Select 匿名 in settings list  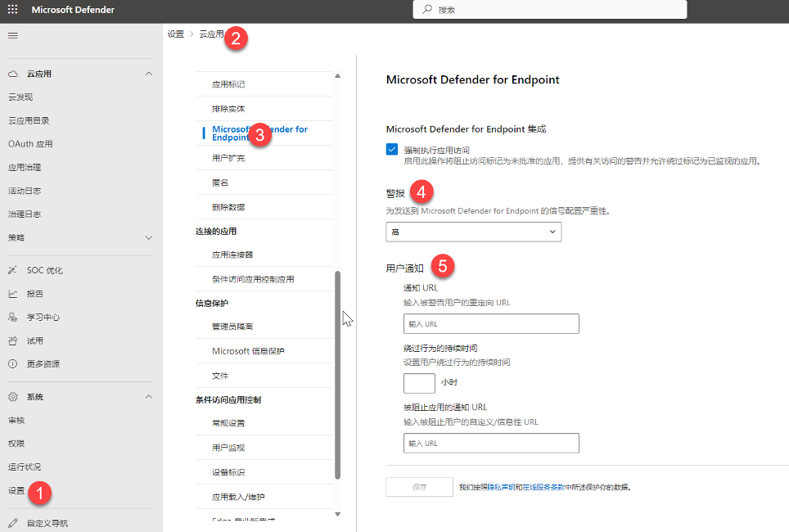click(220, 183)
